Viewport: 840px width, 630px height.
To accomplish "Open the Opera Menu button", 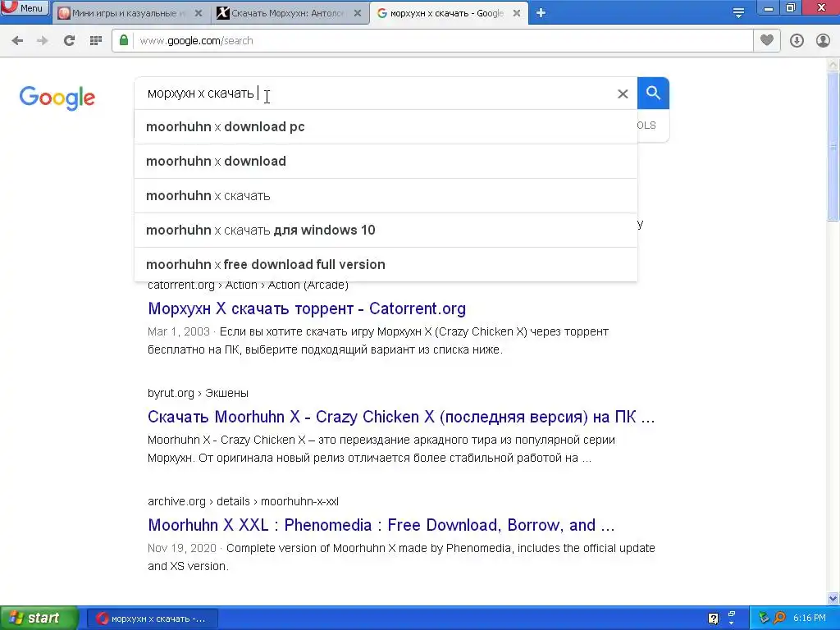I will pyautogui.click(x=24, y=8).
